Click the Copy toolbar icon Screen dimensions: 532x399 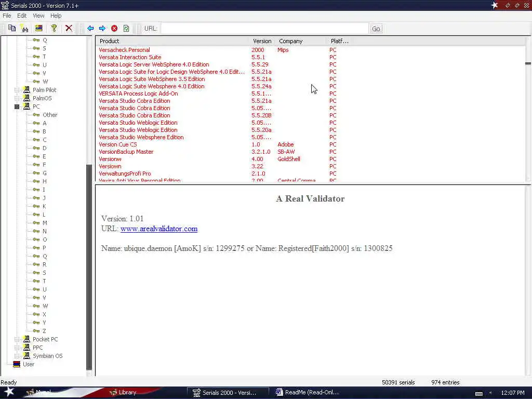(12, 29)
